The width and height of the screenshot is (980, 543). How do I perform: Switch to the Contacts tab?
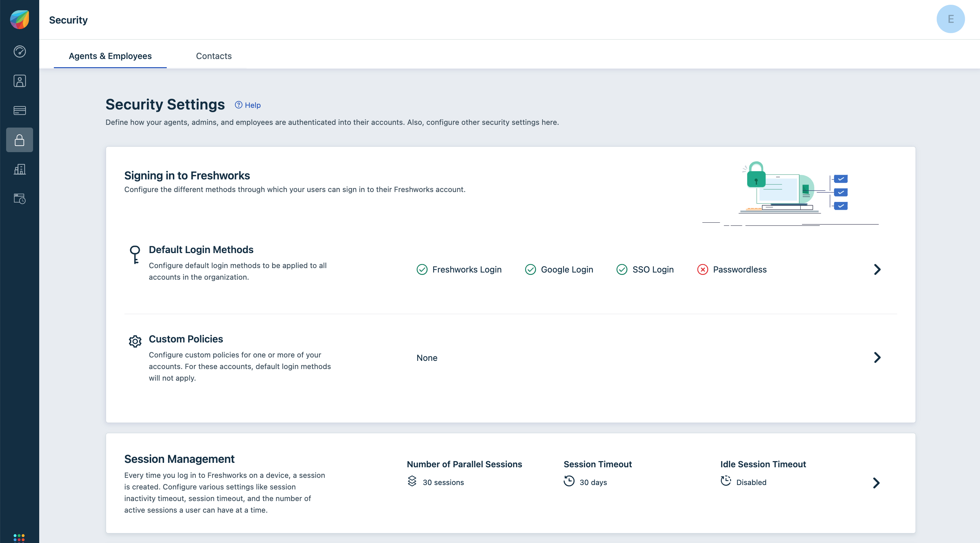[x=213, y=56]
